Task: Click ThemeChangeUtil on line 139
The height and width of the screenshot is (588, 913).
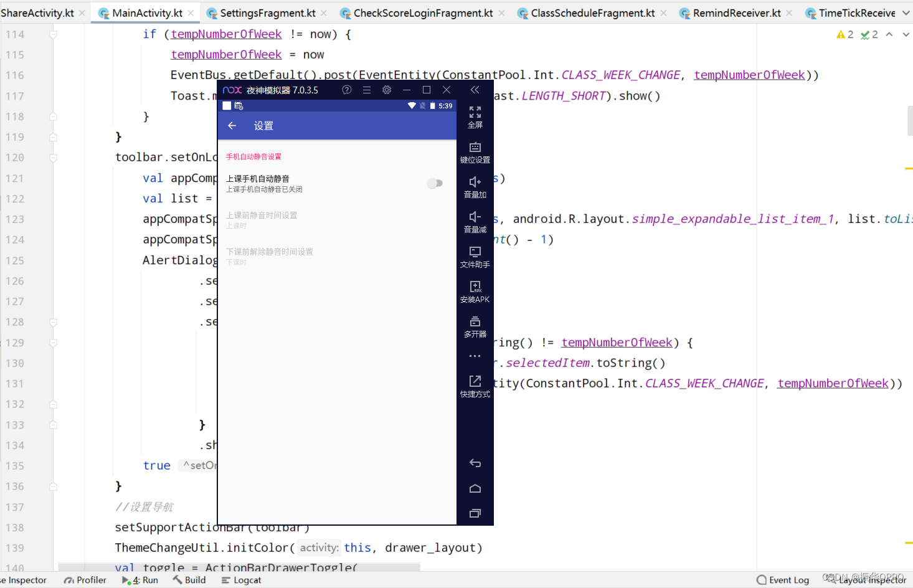Action: pos(167,548)
